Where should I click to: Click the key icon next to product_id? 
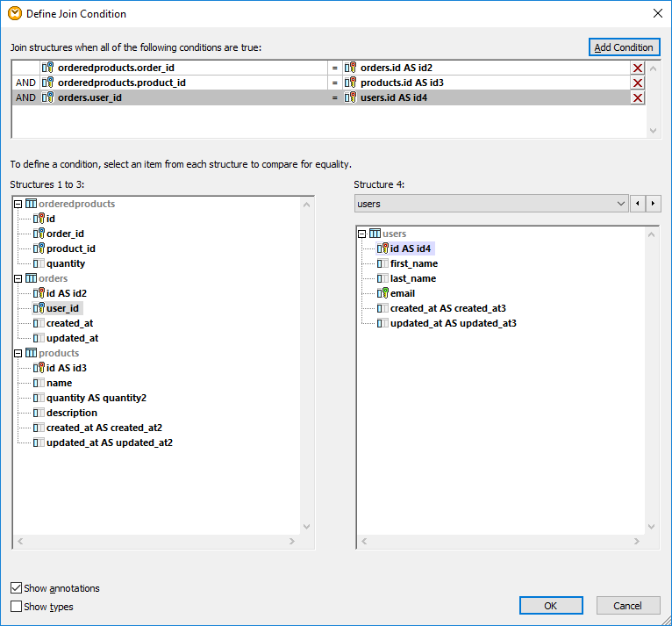(39, 248)
